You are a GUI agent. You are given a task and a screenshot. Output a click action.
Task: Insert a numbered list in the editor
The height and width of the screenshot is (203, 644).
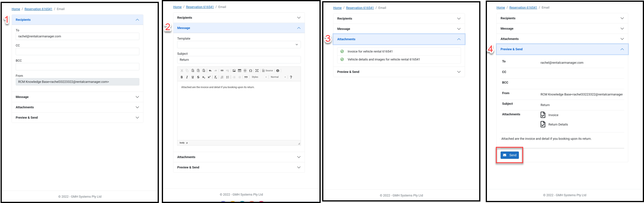point(222,77)
